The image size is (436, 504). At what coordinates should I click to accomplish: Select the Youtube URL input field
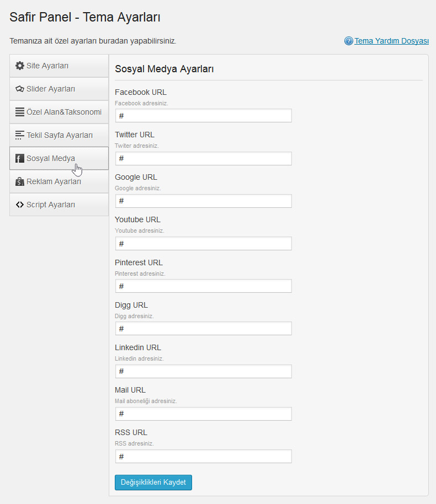point(203,244)
